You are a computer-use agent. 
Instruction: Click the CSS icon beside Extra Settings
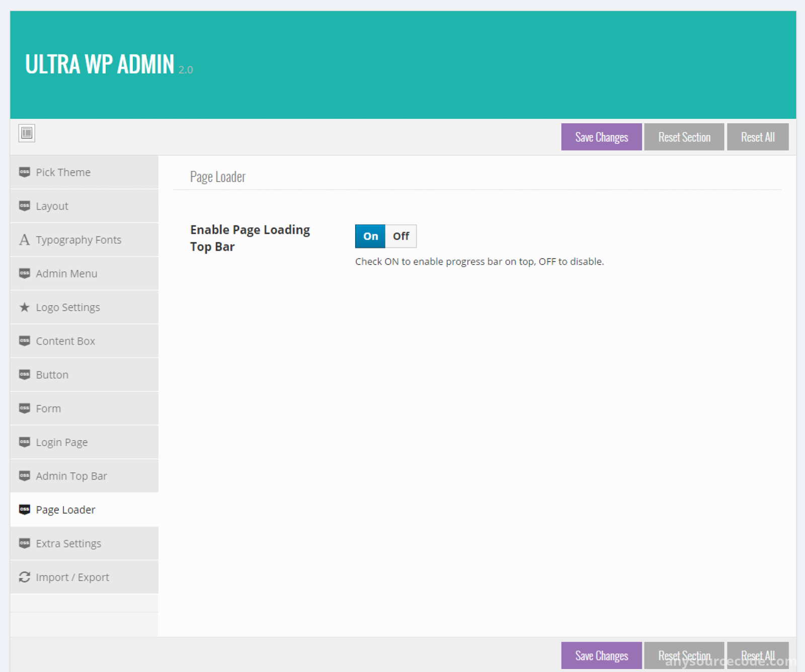coord(25,543)
